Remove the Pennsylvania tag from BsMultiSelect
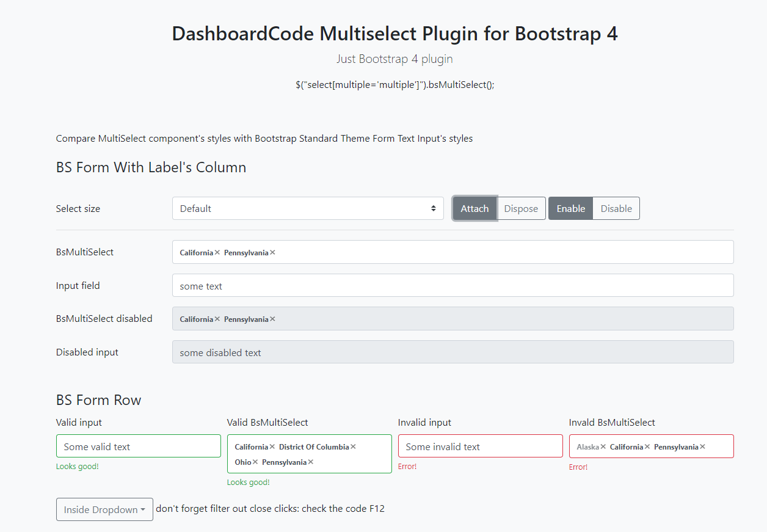767x532 pixels. (x=272, y=252)
